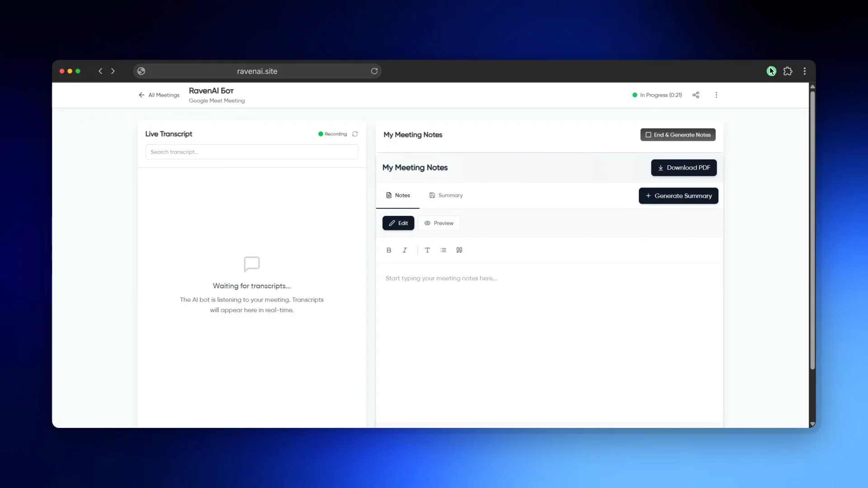This screenshot has height=488, width=868.
Task: Click the green profile icon in browser toolbar
Action: (771, 71)
